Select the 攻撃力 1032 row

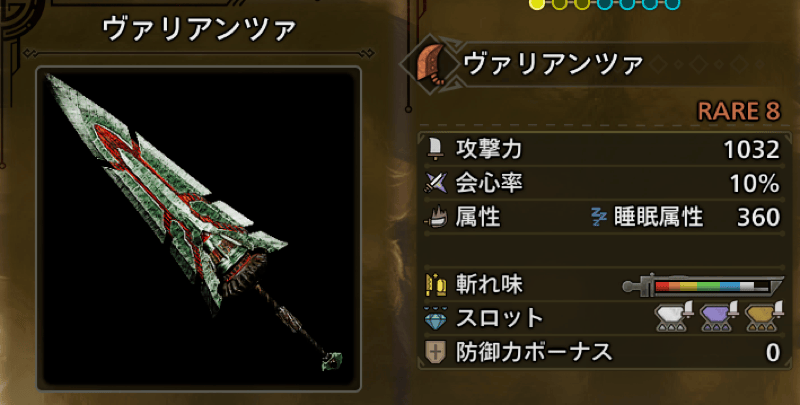(x=602, y=149)
